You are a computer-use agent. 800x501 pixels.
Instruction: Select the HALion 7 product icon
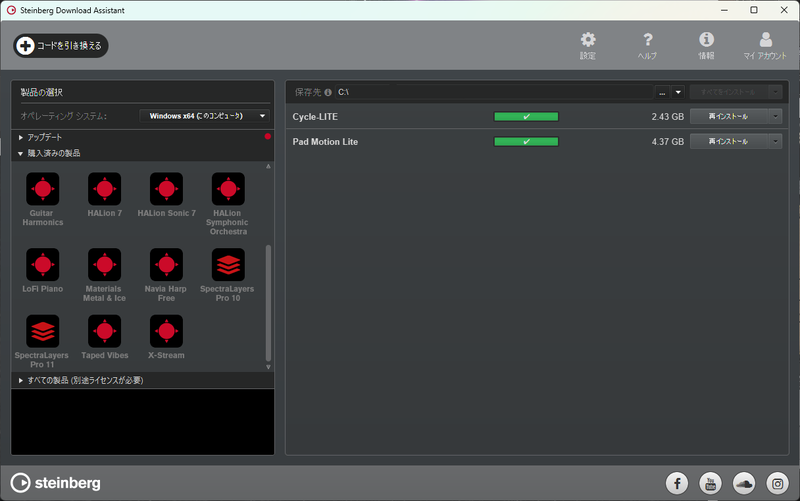pyautogui.click(x=105, y=189)
